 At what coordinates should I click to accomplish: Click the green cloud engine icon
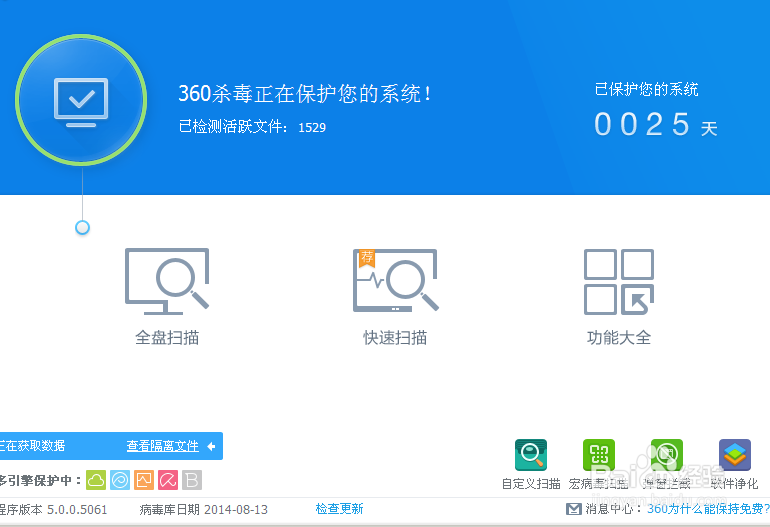tap(96, 480)
